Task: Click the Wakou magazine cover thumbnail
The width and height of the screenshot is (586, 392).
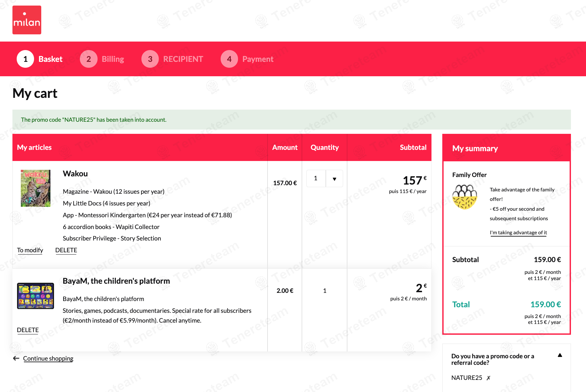Action: (x=36, y=188)
